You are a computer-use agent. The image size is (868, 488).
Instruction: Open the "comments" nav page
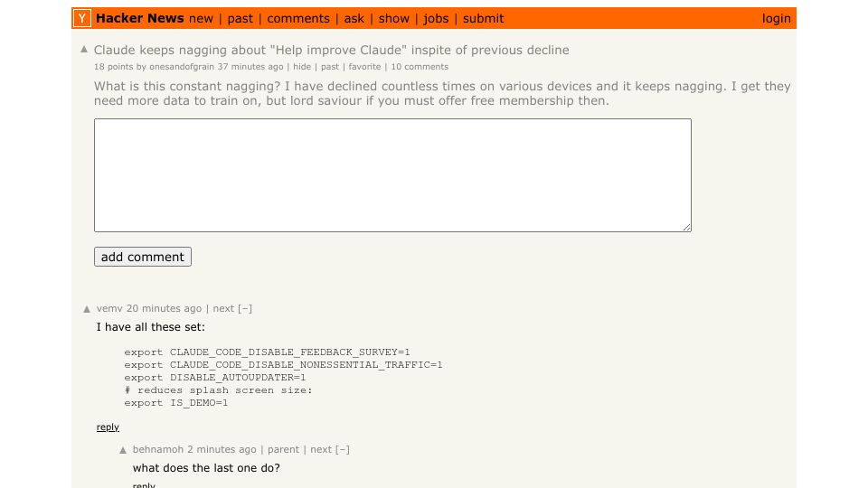pos(298,19)
